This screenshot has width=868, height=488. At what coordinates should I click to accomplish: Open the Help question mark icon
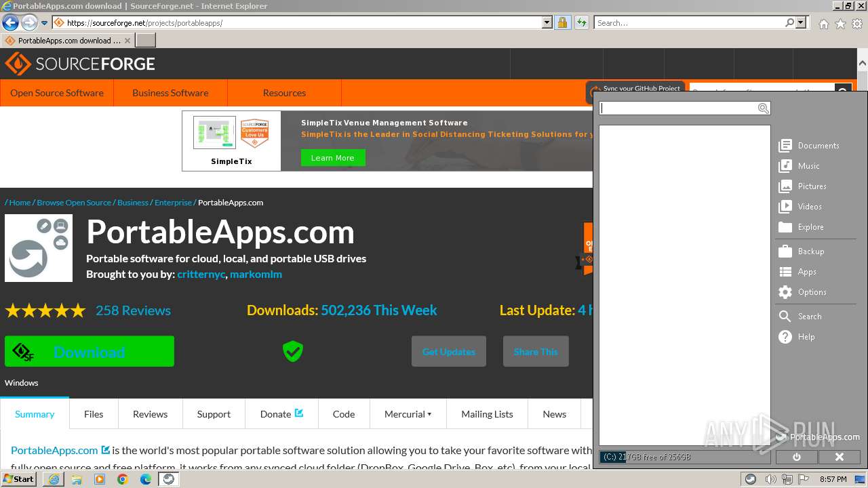point(785,337)
